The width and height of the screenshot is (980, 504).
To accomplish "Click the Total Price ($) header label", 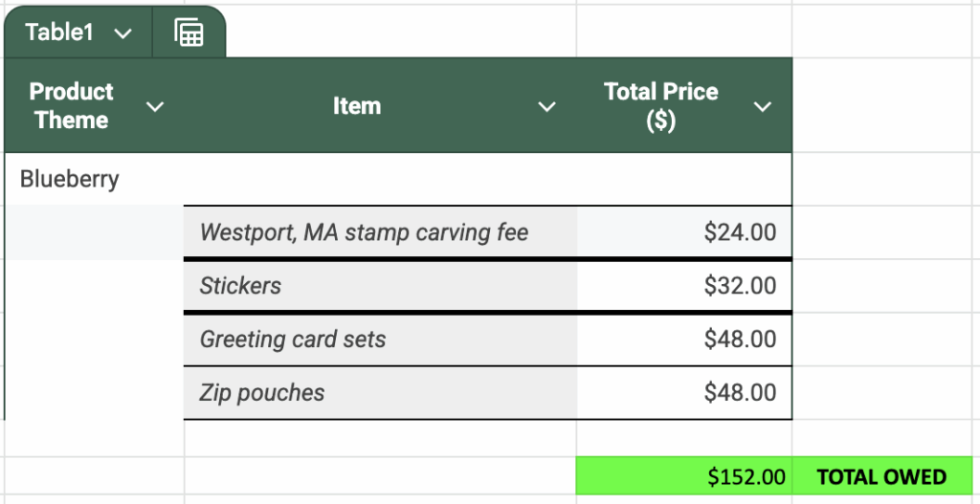I will tap(660, 106).
